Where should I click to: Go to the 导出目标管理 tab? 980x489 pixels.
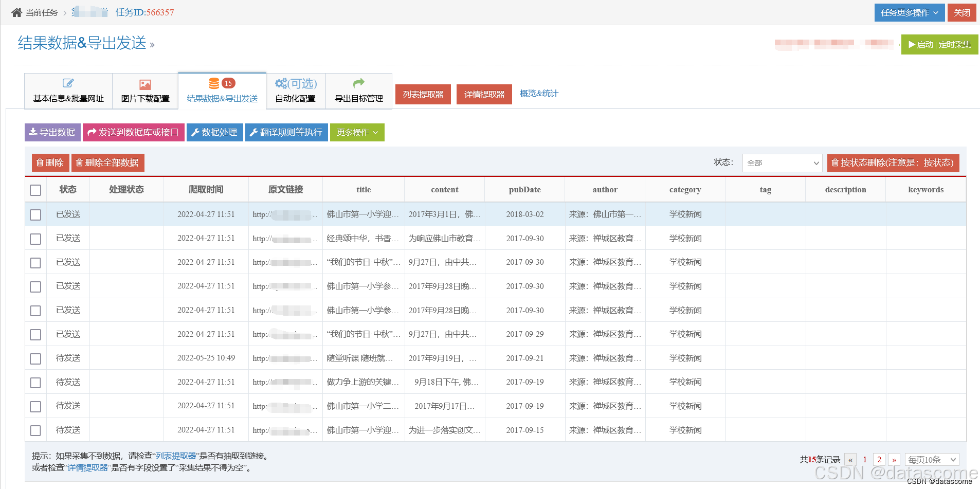coord(359,91)
